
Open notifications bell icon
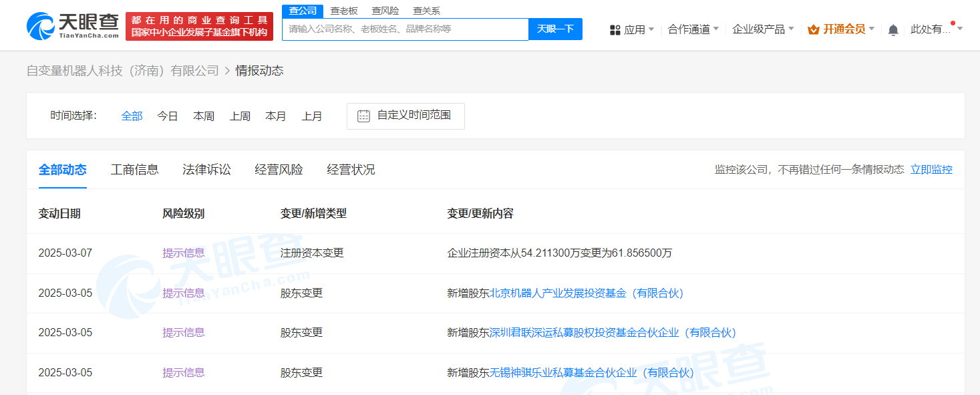point(893,29)
